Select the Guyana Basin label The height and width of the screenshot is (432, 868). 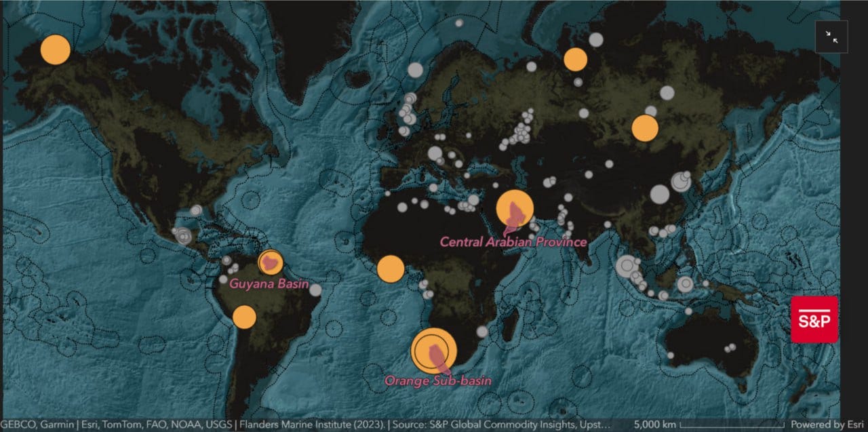(269, 283)
